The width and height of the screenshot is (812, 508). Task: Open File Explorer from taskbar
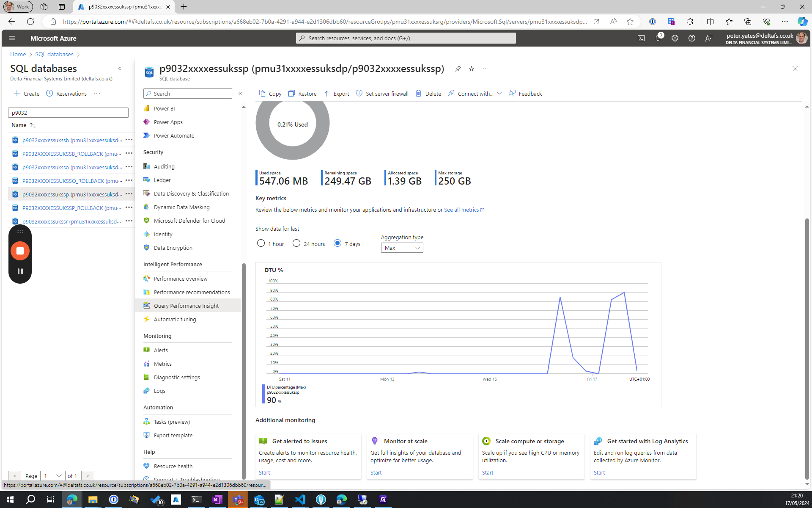click(93, 500)
